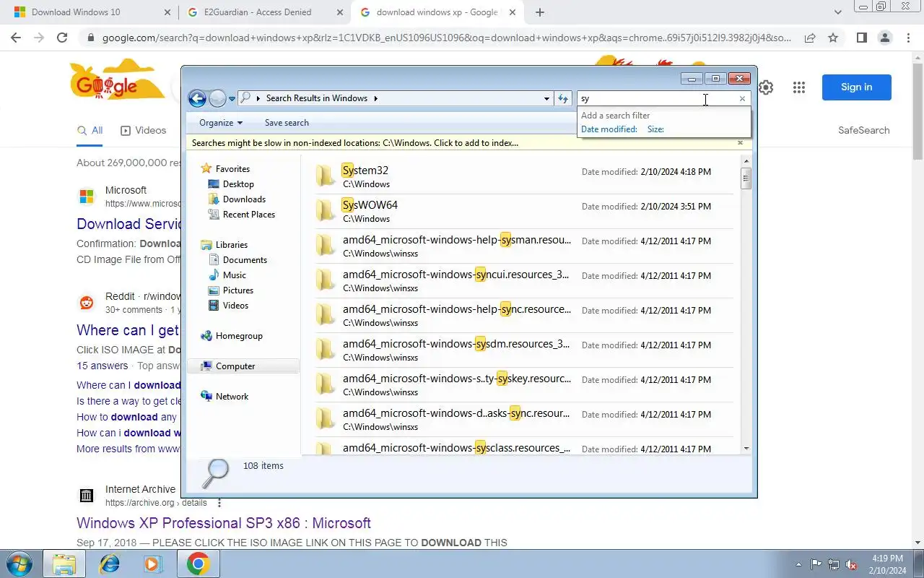924x578 pixels.
Task: Open Windows XP Professional SP3 x86 result
Action: click(224, 522)
